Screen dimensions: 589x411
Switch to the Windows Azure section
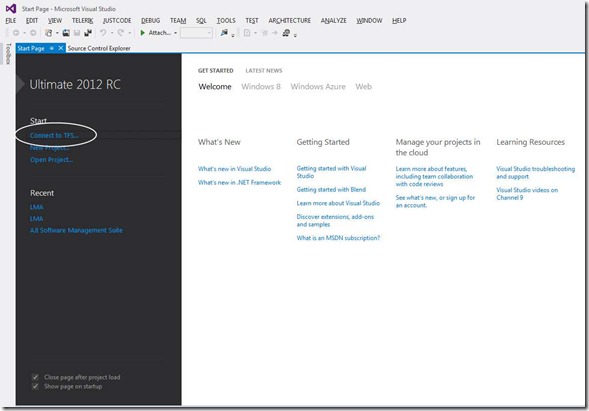click(x=318, y=87)
